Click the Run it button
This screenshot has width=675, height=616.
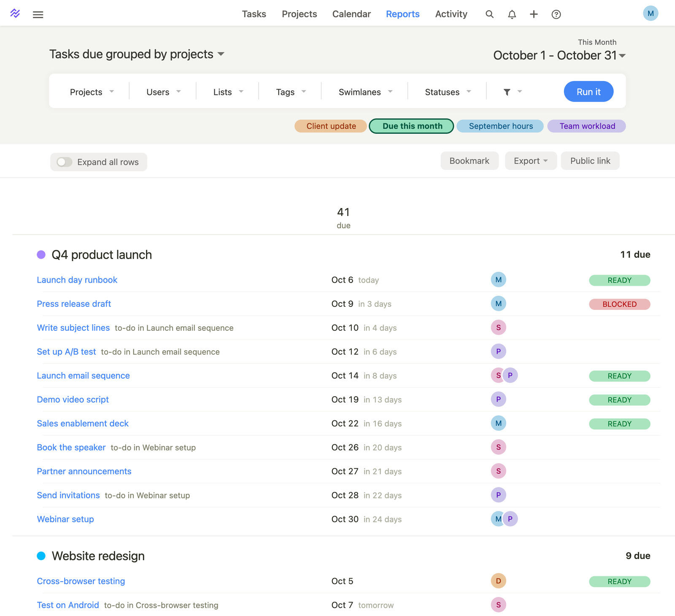pos(589,92)
